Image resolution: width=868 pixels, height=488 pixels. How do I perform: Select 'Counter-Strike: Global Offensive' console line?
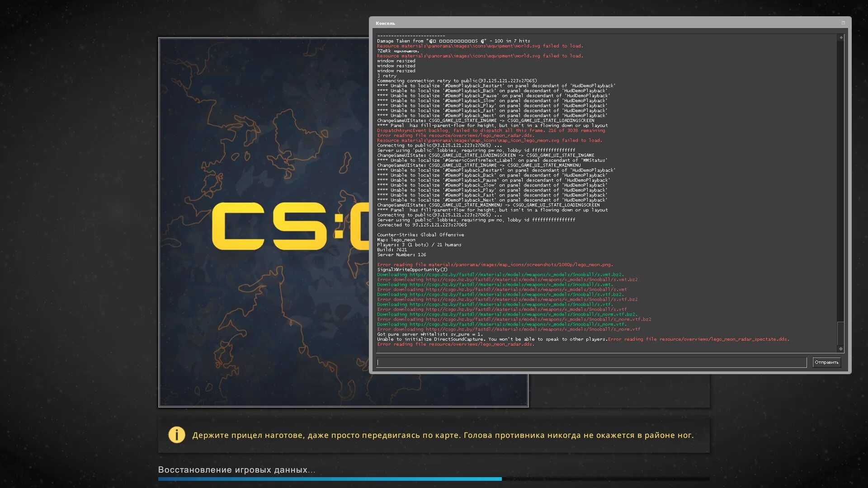420,235
